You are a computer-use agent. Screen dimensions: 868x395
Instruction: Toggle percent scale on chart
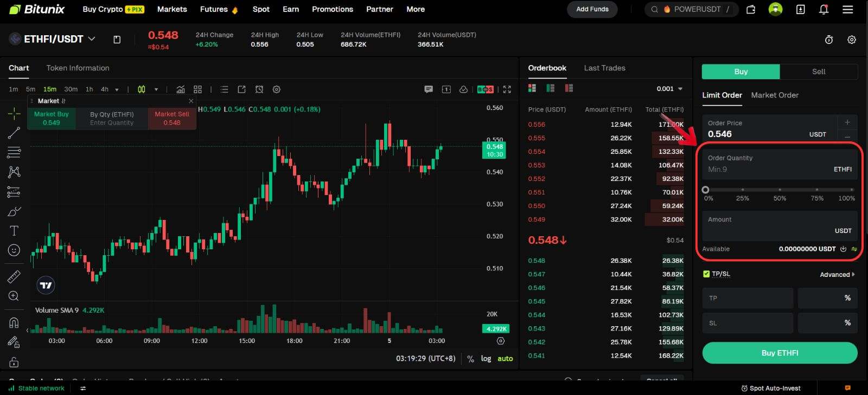470,359
